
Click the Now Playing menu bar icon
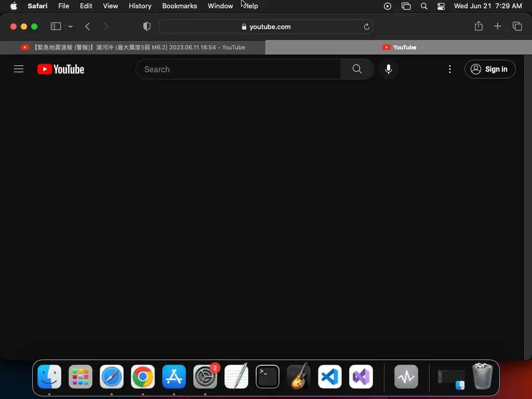click(x=388, y=6)
